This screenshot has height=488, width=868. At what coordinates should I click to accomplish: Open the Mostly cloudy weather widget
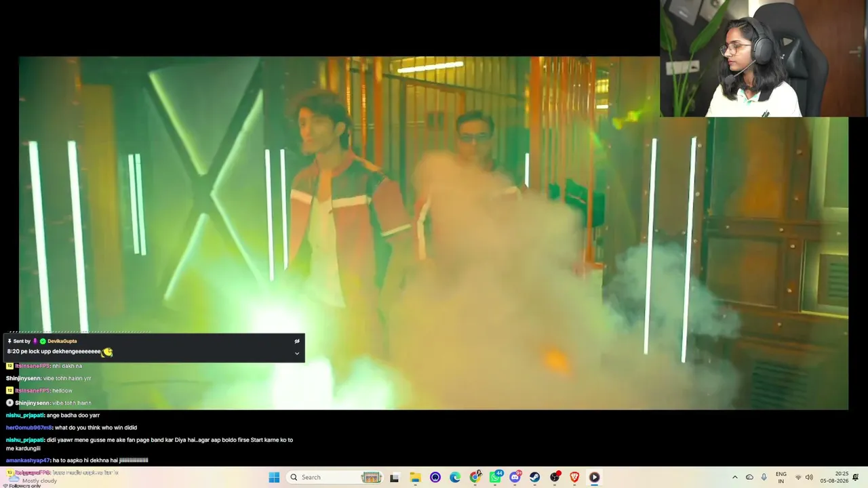point(33,479)
